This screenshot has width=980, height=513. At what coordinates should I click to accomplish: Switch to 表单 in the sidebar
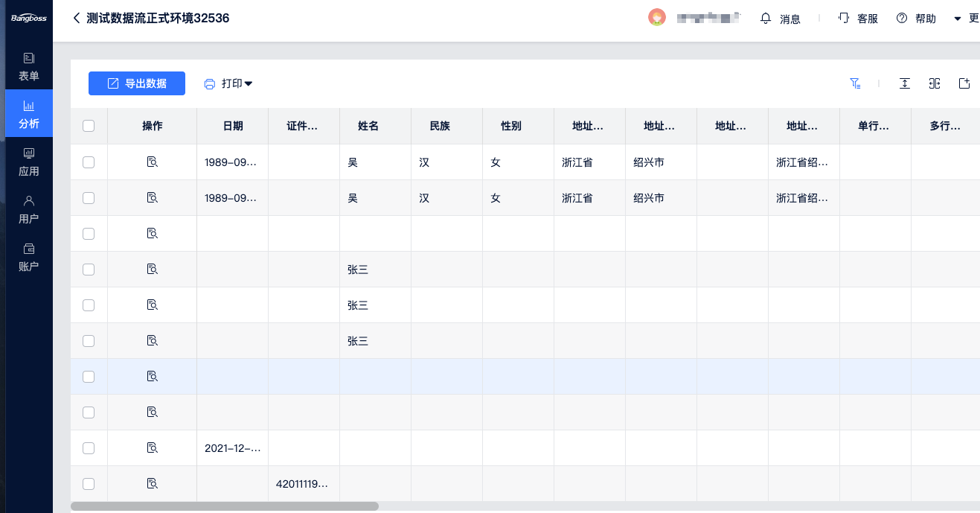29,66
